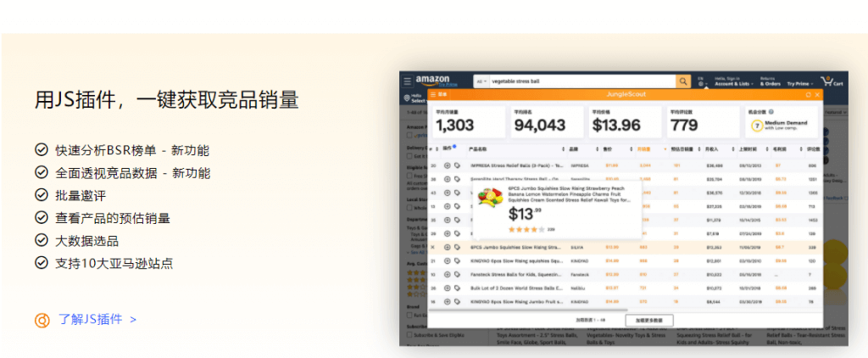Click the tag icon on Serenilite Hand Therapy row
Screen dimensions: 868x358
click(x=457, y=179)
